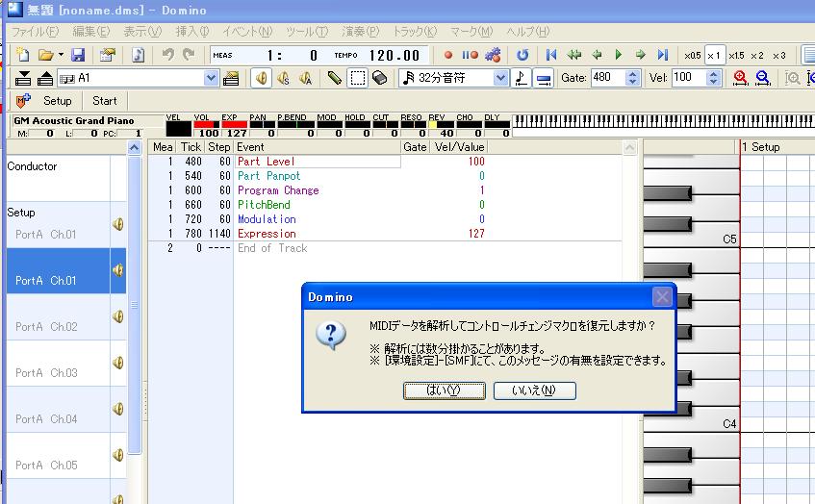Viewport: 815px width, 504px height.
Task: Set playback speed to x0.5
Action: (x=693, y=55)
